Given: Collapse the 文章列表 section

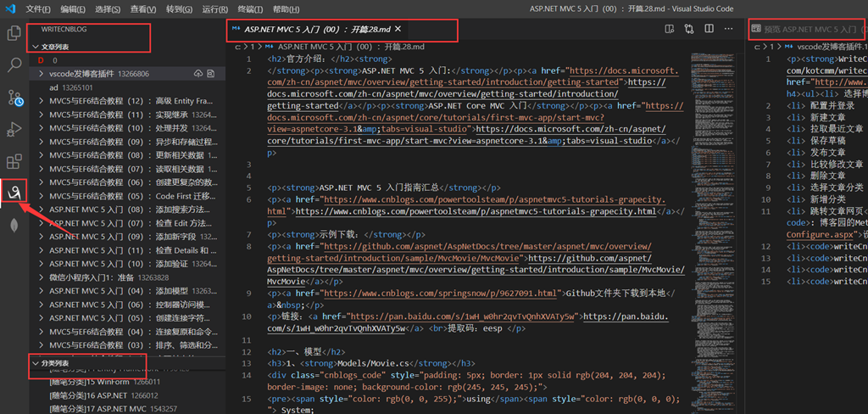Looking at the screenshot, I should [36, 48].
